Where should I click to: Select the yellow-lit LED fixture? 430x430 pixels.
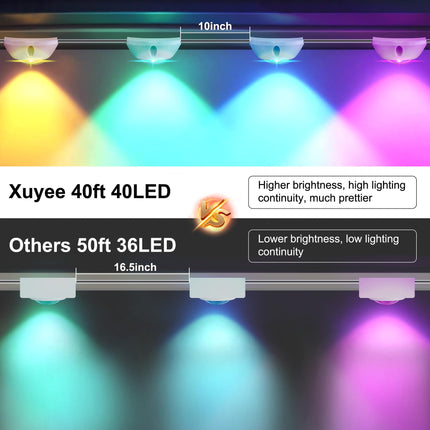pyautogui.click(x=31, y=48)
